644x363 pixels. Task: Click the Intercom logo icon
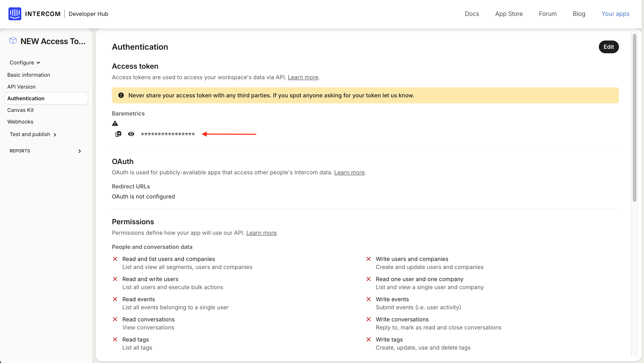pos(15,14)
